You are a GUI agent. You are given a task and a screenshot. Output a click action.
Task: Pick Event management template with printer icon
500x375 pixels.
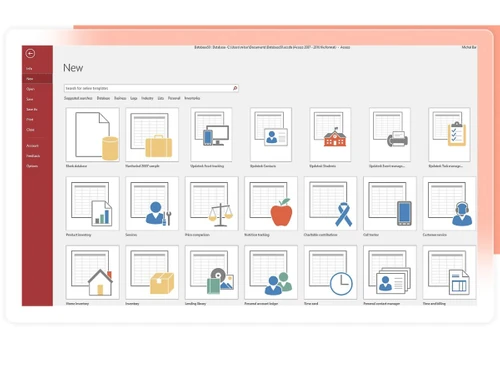pyautogui.click(x=390, y=134)
